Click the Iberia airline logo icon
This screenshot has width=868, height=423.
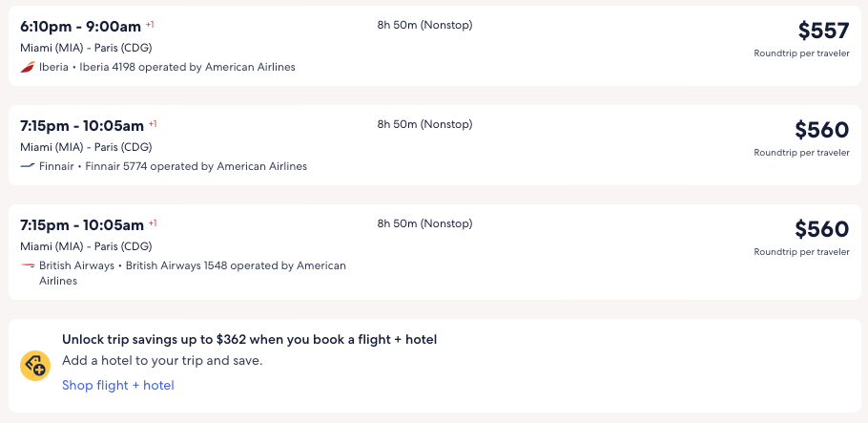coord(27,67)
